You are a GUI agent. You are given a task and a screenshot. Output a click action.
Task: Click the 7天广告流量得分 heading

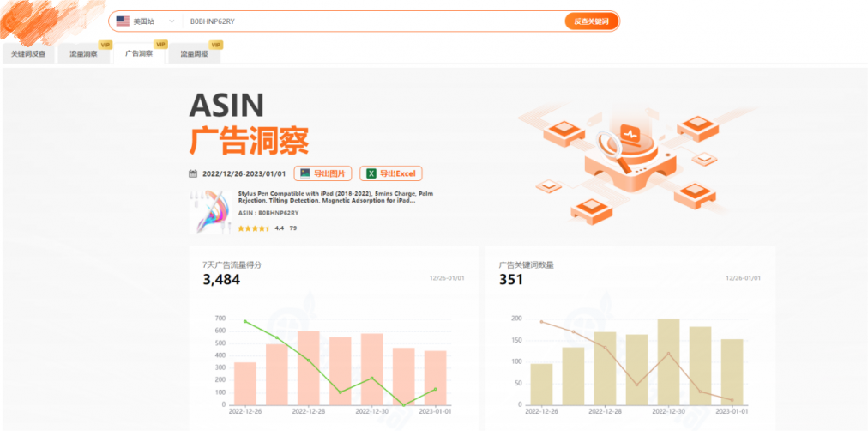232,264
